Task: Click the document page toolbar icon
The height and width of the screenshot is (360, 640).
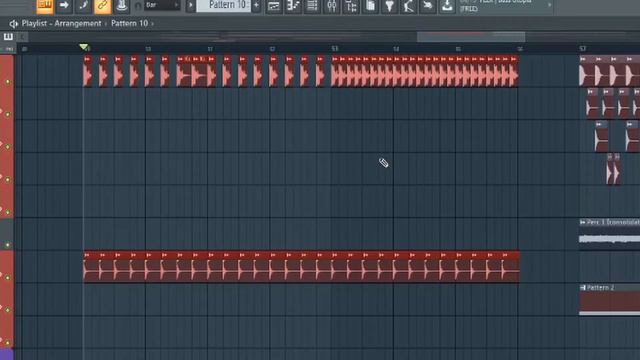Action: tap(370, 6)
